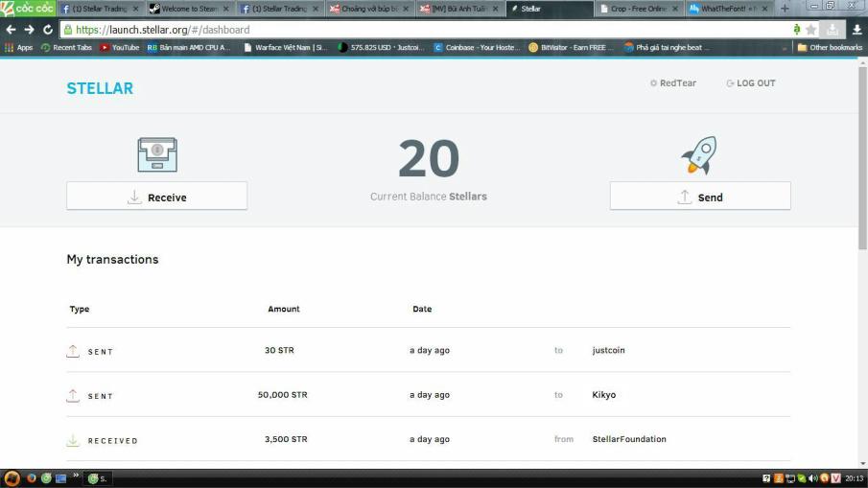Log out of the Stellar account

click(751, 83)
